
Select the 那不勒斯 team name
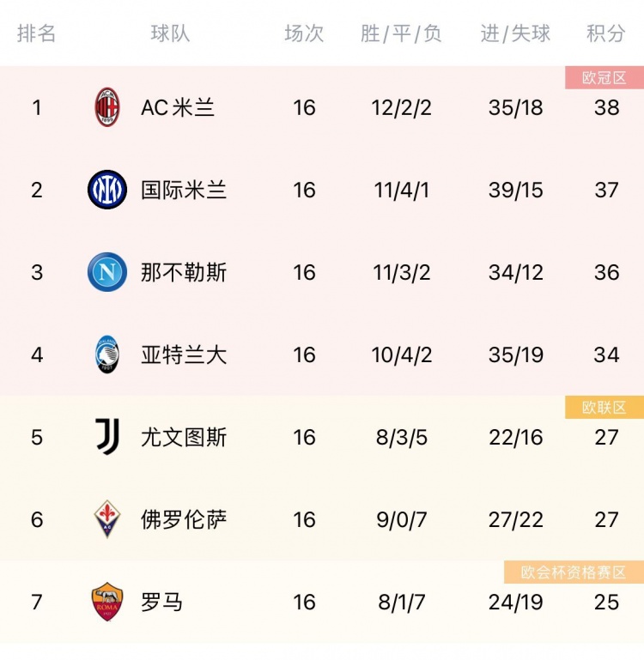[184, 272]
